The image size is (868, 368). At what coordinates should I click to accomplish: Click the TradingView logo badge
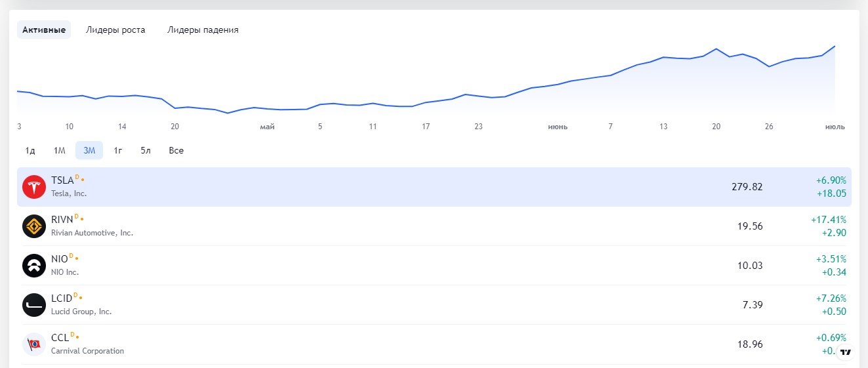[846, 352]
